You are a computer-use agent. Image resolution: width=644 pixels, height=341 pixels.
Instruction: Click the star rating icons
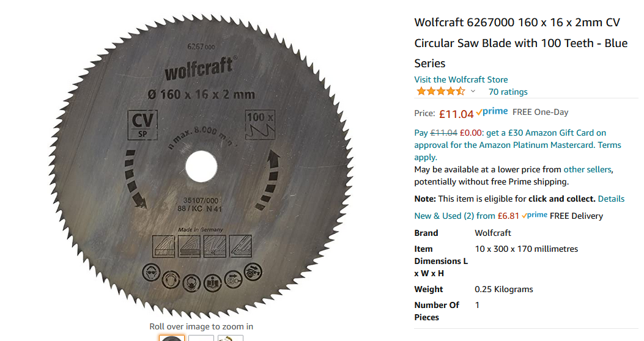pos(440,92)
